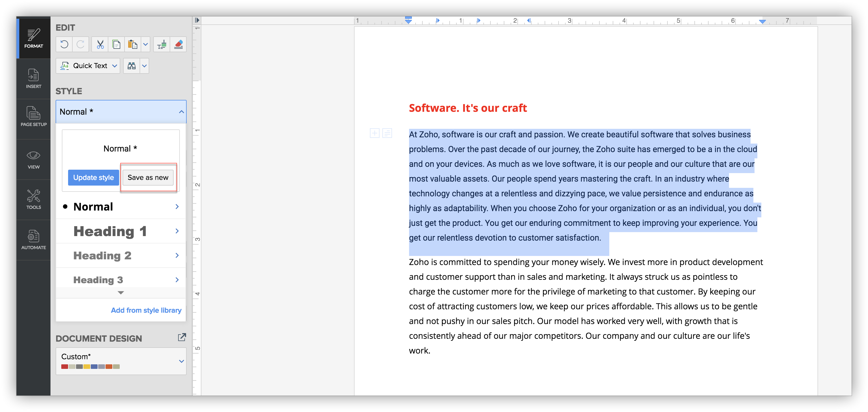Click the Paste clipboard icon
This screenshot has width=868, height=412.
point(132,44)
